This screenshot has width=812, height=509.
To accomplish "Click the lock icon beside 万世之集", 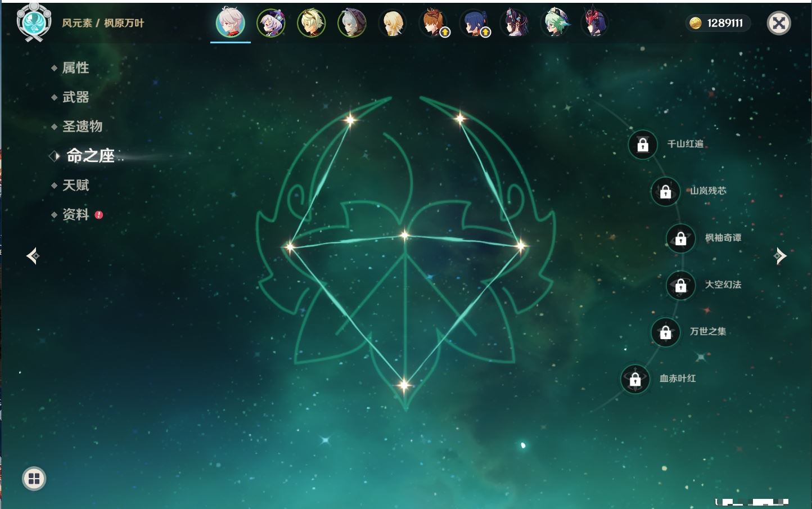I will tap(665, 332).
